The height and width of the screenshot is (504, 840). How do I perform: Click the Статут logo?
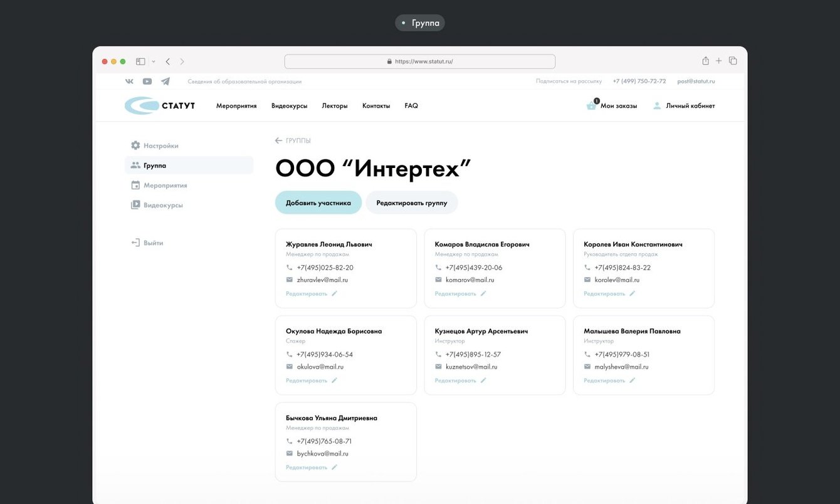pos(160,106)
